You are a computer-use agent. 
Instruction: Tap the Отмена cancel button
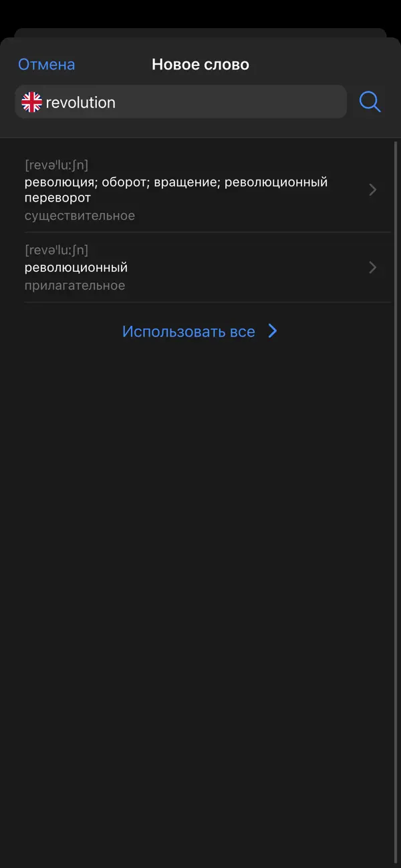(46, 65)
